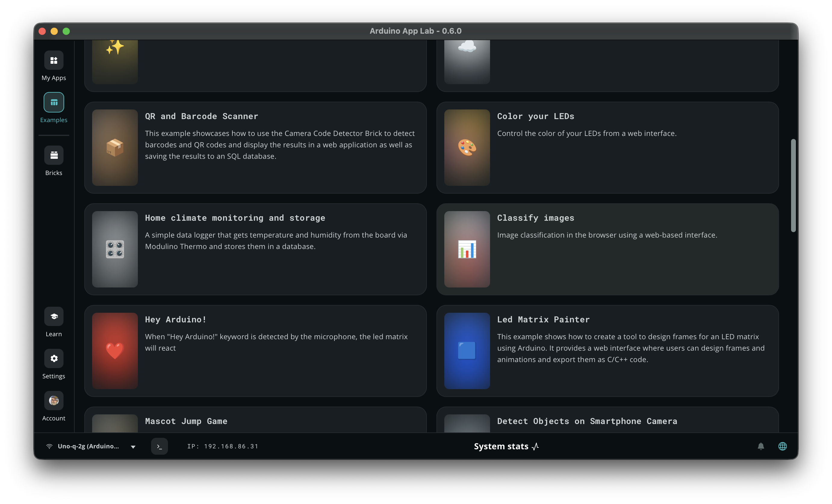Open Home climate monitoring and storage title
832x504 pixels.
pos(235,218)
